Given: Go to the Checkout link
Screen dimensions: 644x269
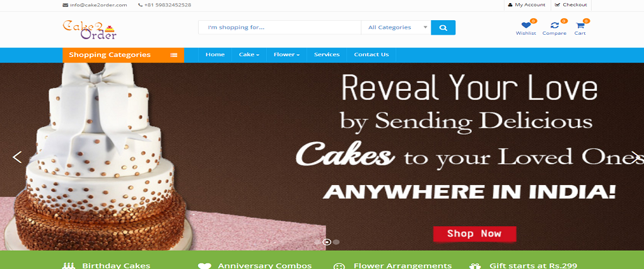Looking at the screenshot, I should coord(571,5).
